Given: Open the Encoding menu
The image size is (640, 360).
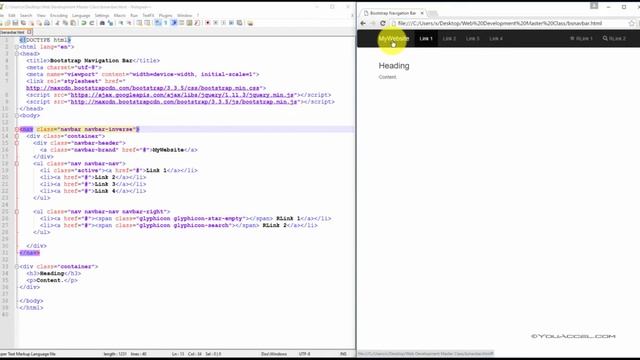Looking at the screenshot, I should coord(59,16).
